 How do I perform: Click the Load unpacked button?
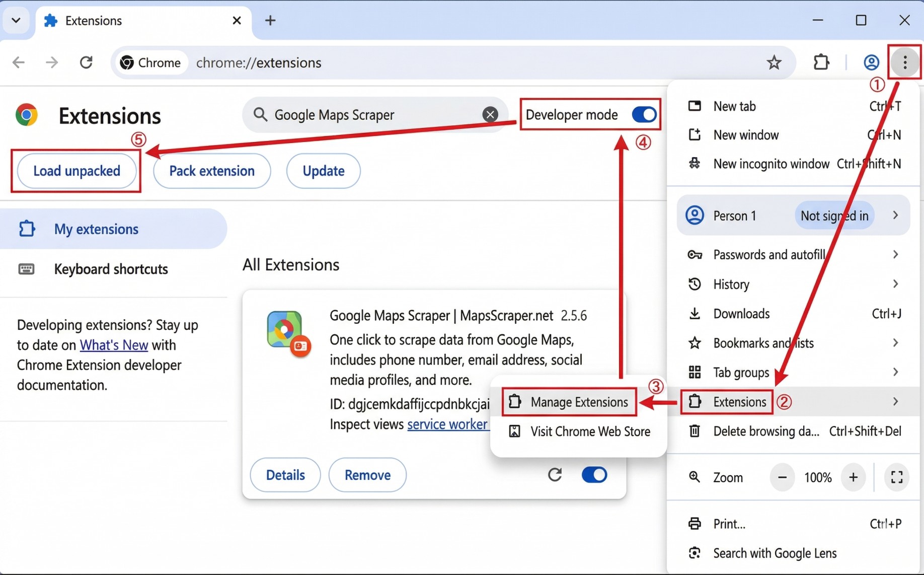tap(76, 171)
